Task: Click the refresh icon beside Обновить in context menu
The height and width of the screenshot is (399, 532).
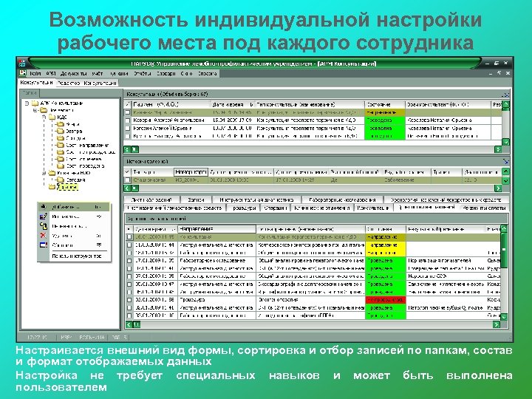Action: click(44, 245)
